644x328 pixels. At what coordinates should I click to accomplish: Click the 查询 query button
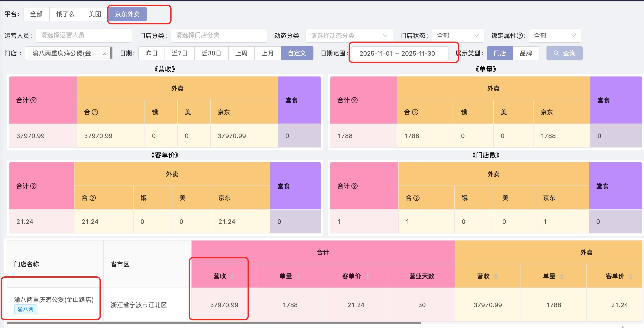point(564,53)
